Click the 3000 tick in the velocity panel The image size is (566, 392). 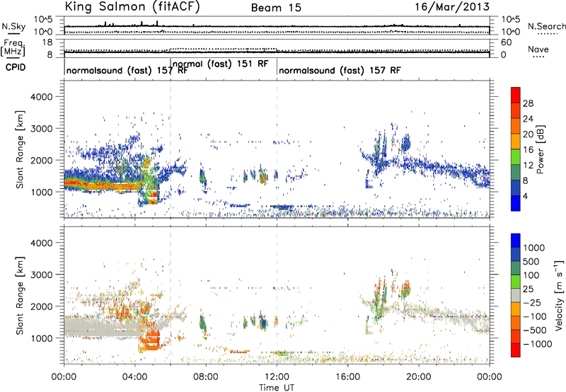[x=41, y=275]
